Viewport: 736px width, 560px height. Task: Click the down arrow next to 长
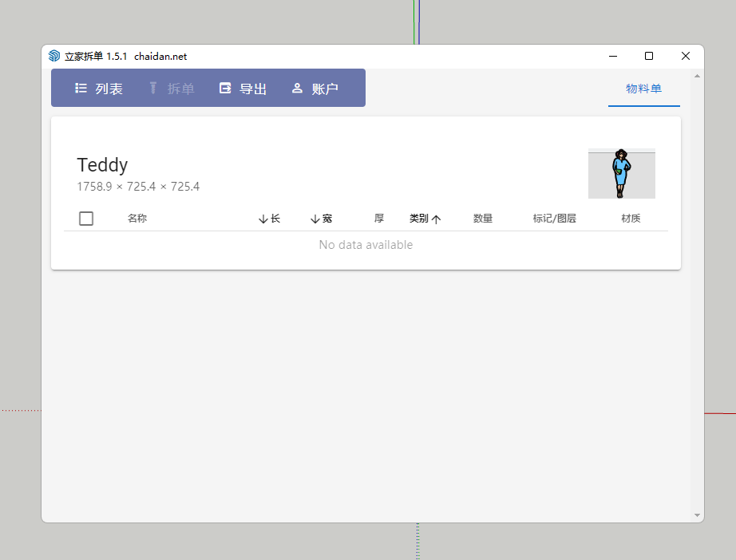[x=263, y=219]
